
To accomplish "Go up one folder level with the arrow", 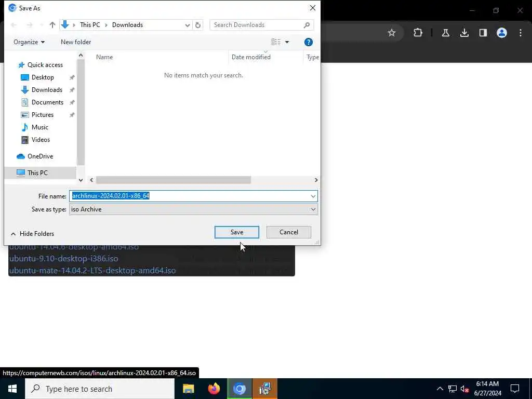I will tap(52, 25).
